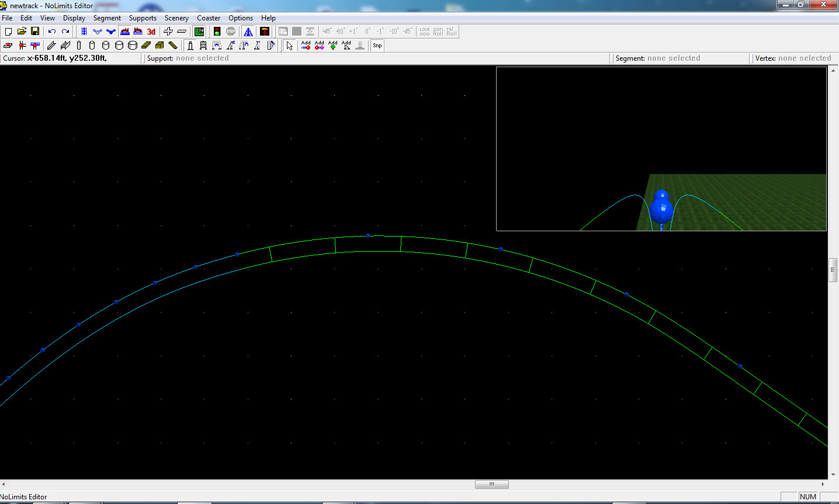Pick the lattice tower prefab support

[203, 46]
